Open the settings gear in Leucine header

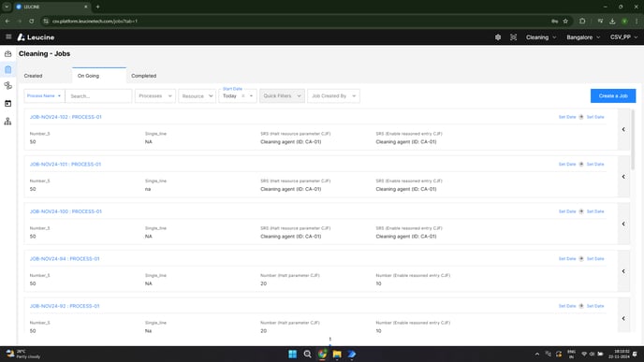[498, 37]
